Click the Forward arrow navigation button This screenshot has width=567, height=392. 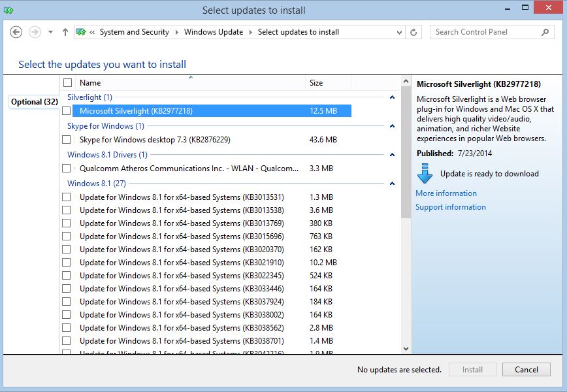[35, 32]
